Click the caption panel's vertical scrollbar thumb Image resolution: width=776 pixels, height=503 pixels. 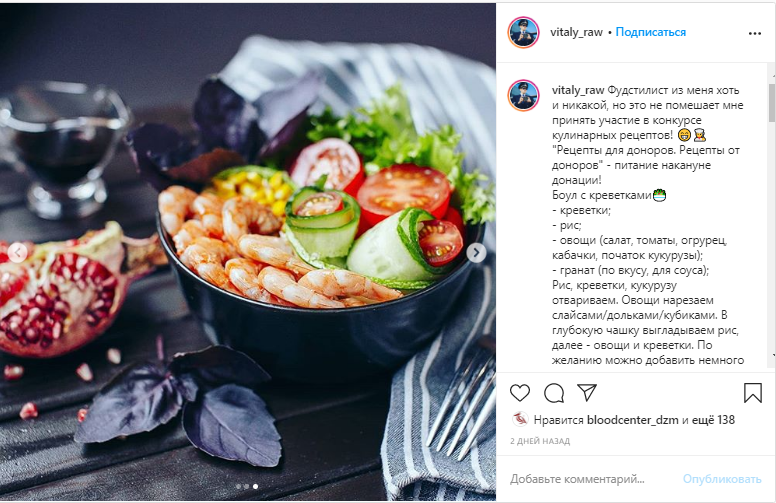click(x=772, y=102)
